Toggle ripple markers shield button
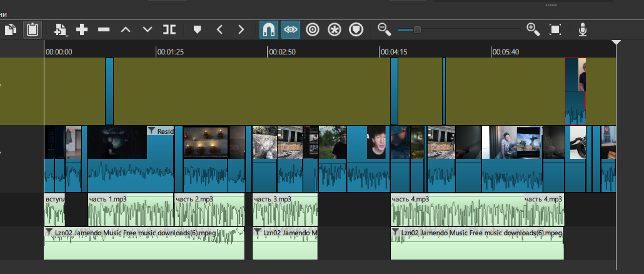Image resolution: width=644 pixels, height=274 pixels. [356, 29]
